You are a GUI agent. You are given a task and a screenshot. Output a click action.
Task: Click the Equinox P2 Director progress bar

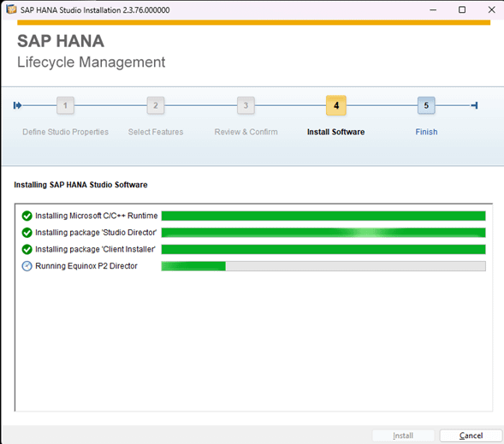coord(323,266)
